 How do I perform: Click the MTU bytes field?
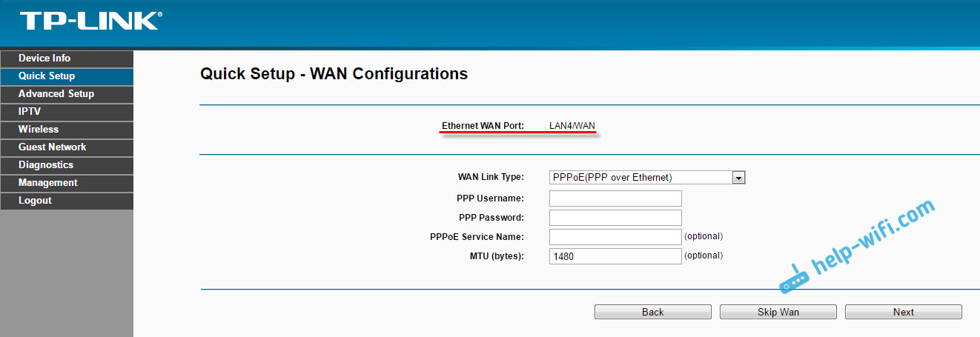(x=615, y=256)
